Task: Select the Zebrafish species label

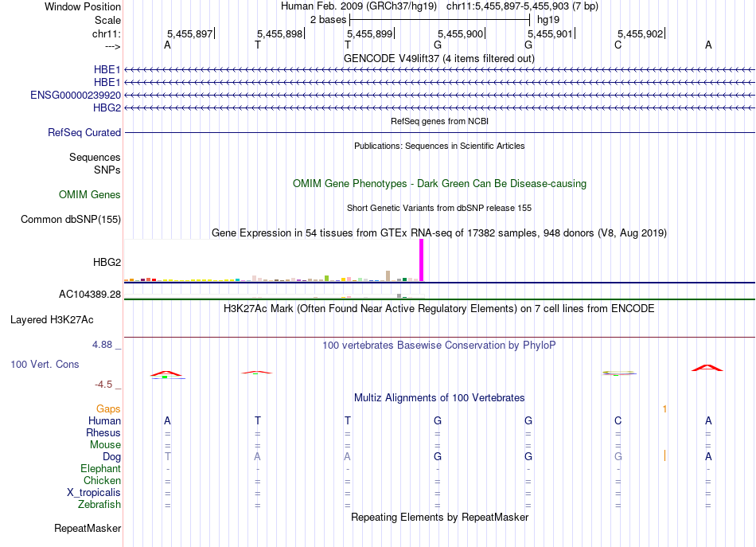Action: click(99, 504)
